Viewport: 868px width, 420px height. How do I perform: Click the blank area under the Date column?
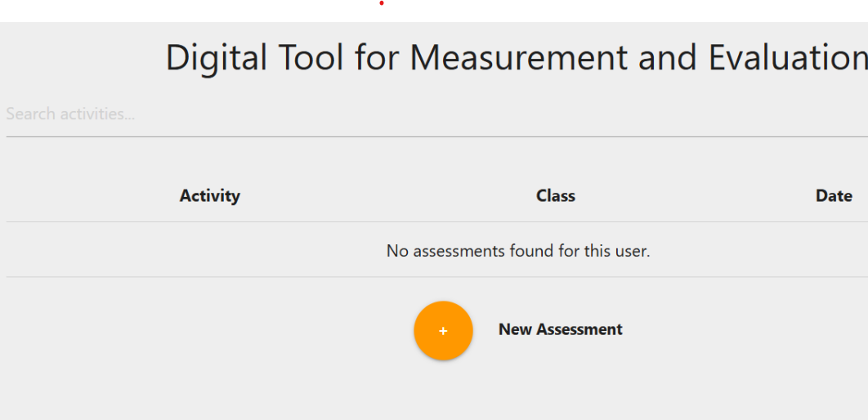834,250
